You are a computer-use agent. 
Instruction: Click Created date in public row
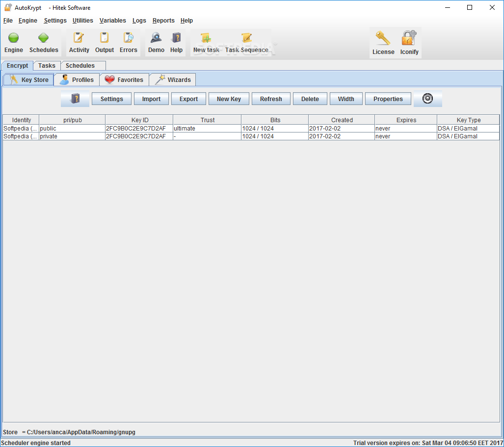[x=342, y=129]
